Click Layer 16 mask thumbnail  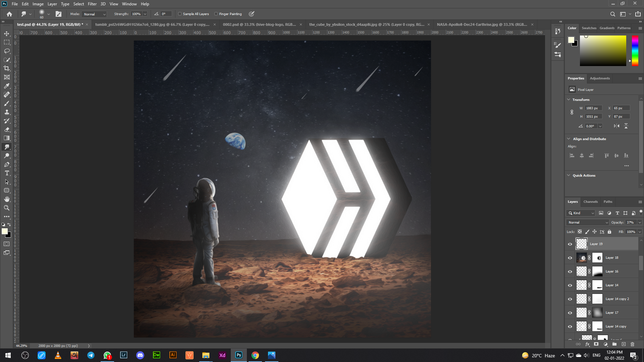click(x=597, y=271)
